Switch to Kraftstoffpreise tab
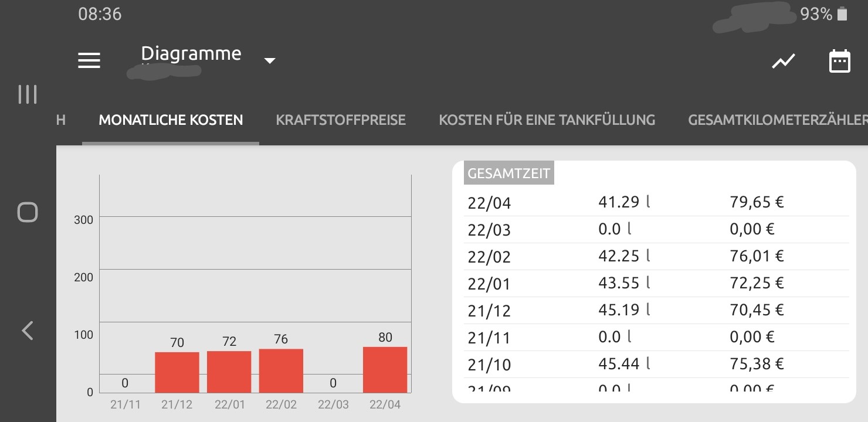Image resolution: width=868 pixels, height=422 pixels. [341, 120]
